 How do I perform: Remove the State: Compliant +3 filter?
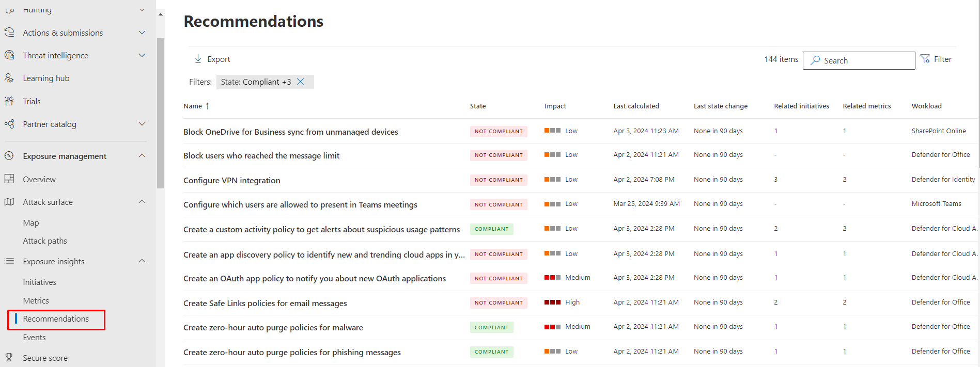[x=301, y=82]
